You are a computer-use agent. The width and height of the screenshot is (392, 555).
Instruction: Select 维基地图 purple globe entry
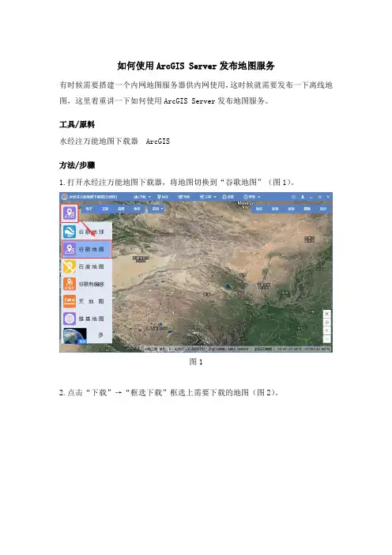[x=70, y=319]
